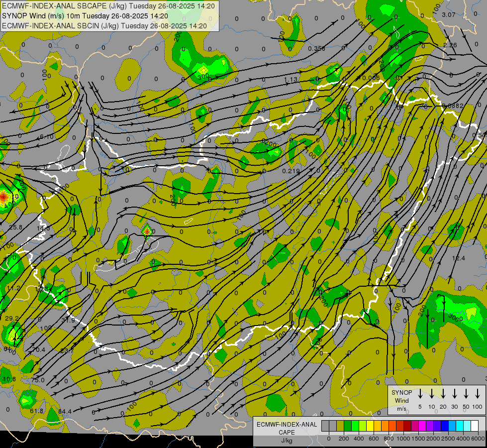The image size is (487, 448).
Task: Click the '800' tick label on CAPE scale
Action: [389, 439]
